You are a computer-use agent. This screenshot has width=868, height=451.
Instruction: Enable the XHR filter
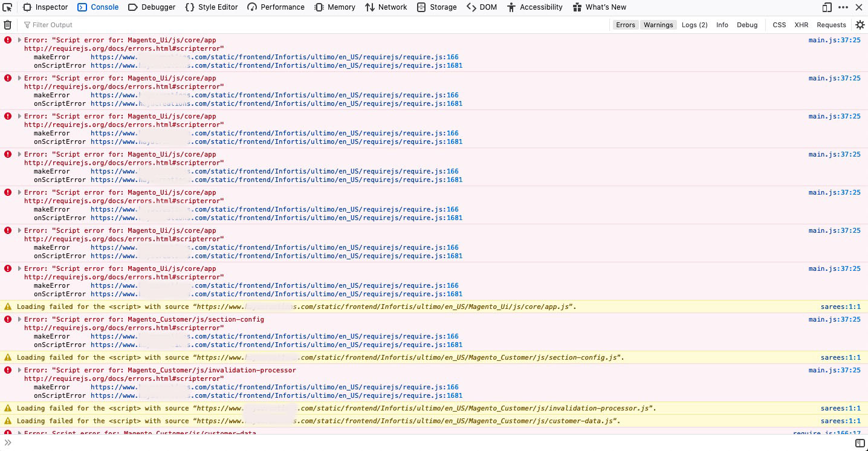click(802, 25)
